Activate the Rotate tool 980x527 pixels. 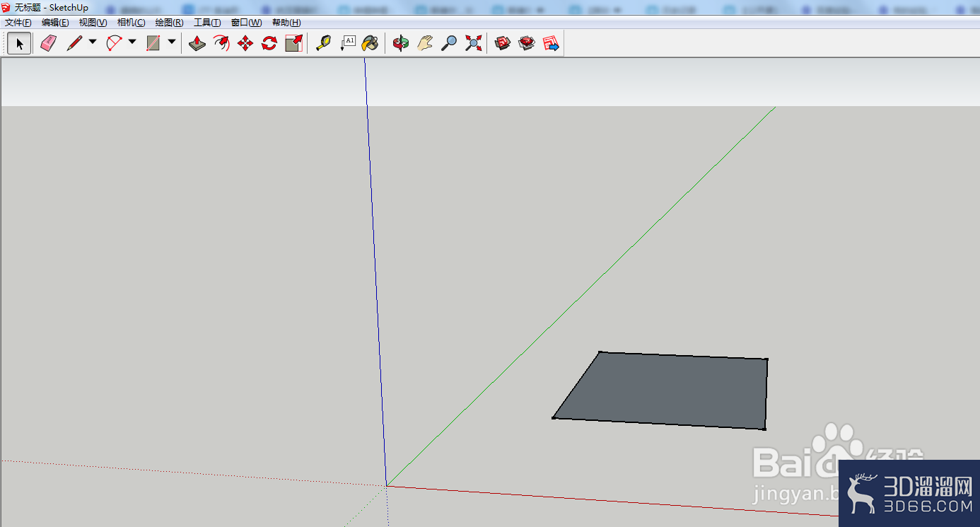[x=269, y=44]
